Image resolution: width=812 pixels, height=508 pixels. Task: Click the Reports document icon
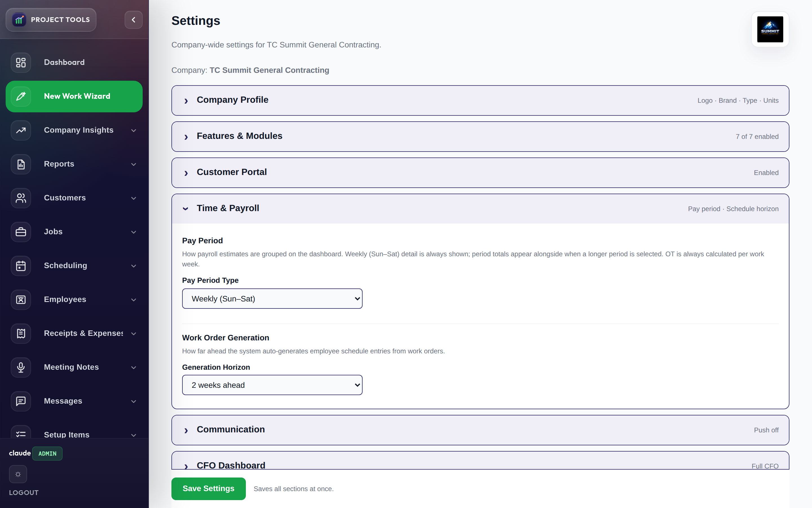21,164
